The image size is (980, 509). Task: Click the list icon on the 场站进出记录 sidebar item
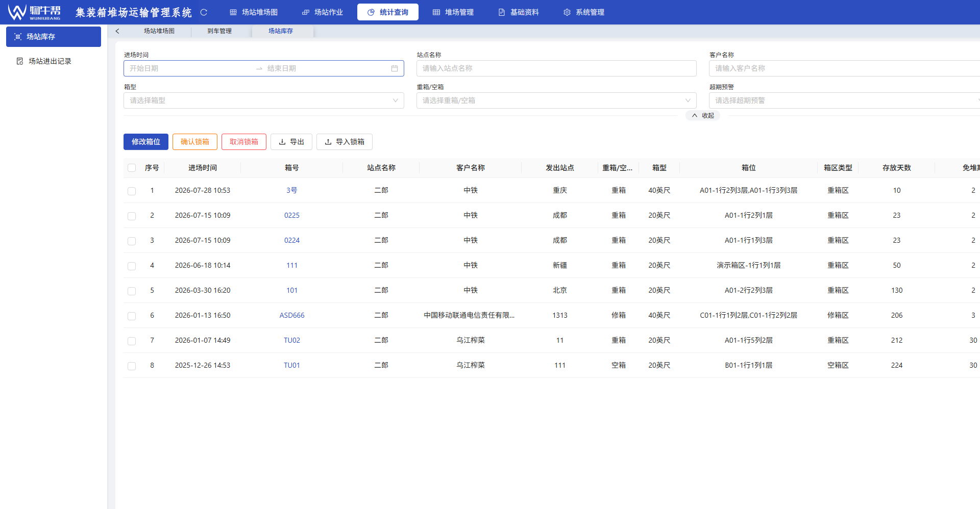point(20,61)
